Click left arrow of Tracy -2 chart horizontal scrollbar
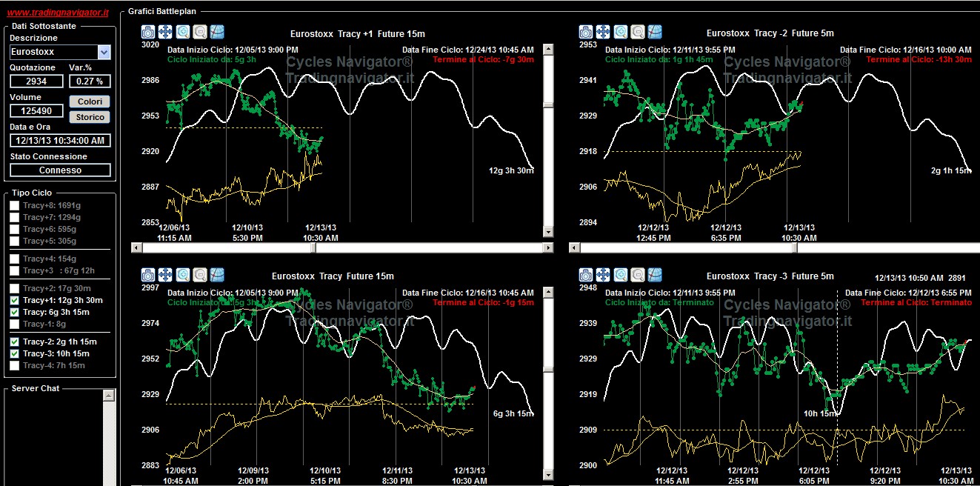 pos(573,247)
